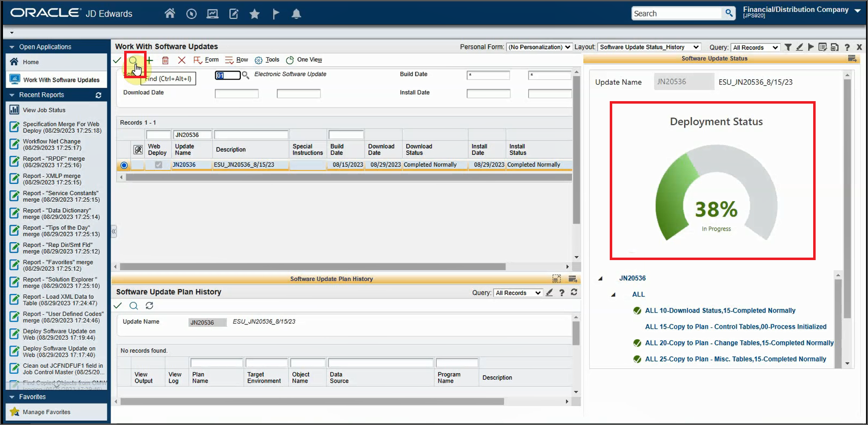This screenshot has width=868, height=425.
Task: Click the maximize icon on Plan History bar
Action: (x=557, y=279)
